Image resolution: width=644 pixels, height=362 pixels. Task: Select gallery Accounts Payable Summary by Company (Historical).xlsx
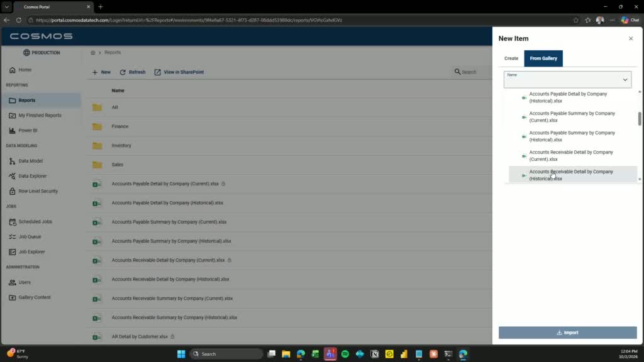click(572, 136)
